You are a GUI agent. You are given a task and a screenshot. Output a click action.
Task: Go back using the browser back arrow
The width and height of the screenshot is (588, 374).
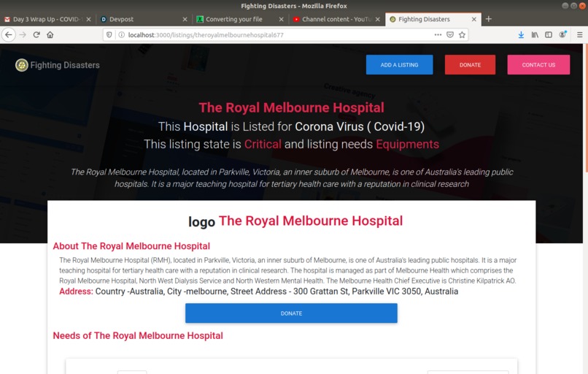coord(9,35)
